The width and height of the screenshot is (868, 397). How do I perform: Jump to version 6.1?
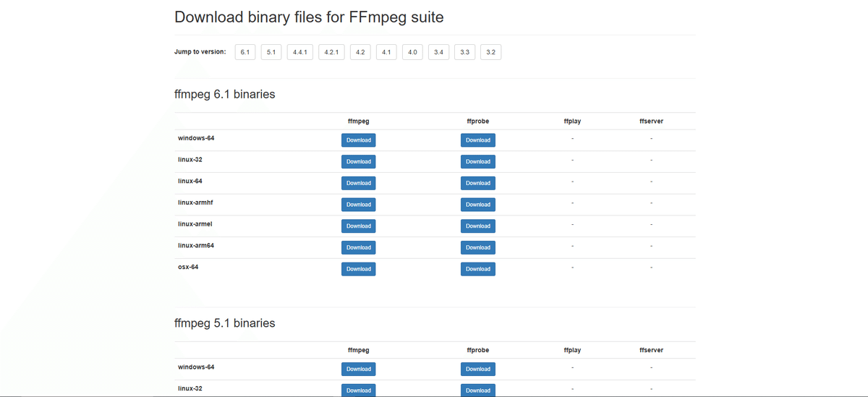point(245,52)
